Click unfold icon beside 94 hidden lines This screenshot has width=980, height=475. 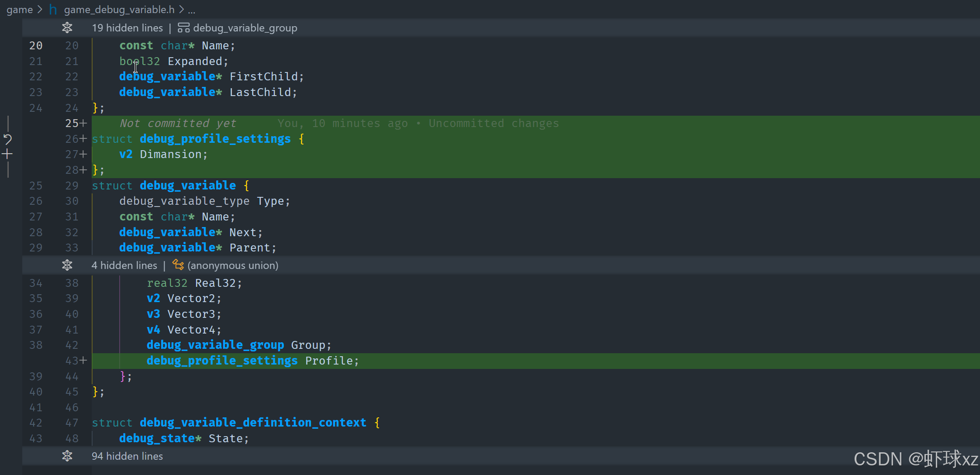67,456
